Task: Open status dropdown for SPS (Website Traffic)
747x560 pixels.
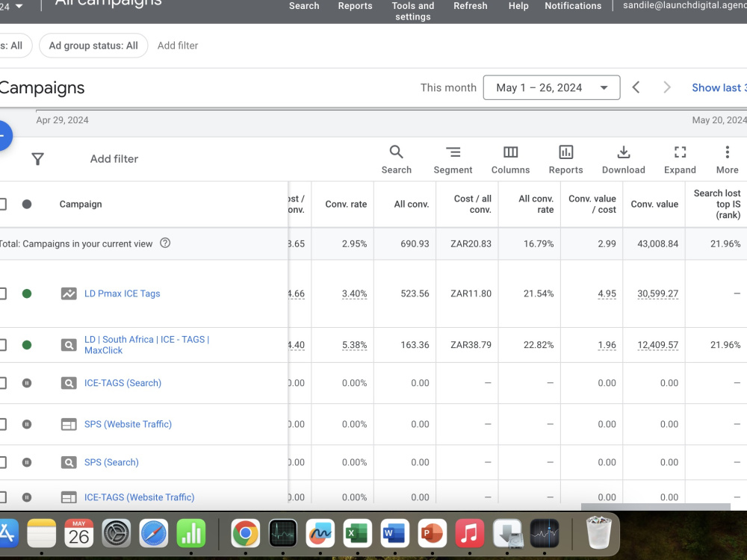Action: tap(27, 424)
